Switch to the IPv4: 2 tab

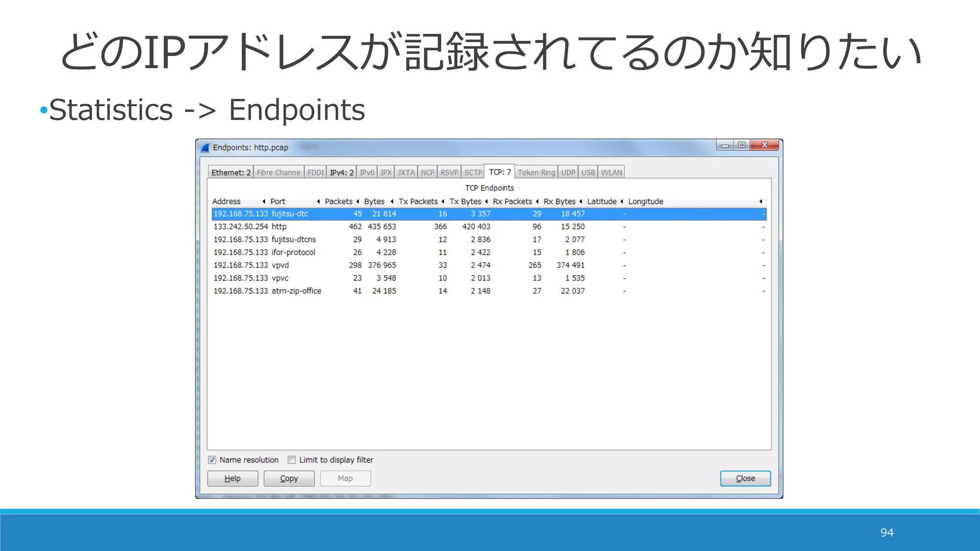[x=342, y=173]
